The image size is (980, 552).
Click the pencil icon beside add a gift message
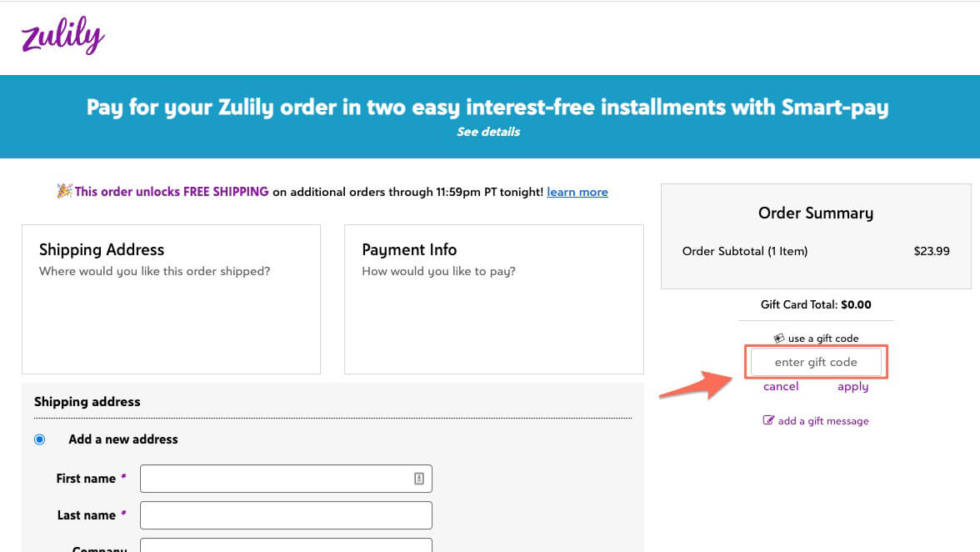768,420
